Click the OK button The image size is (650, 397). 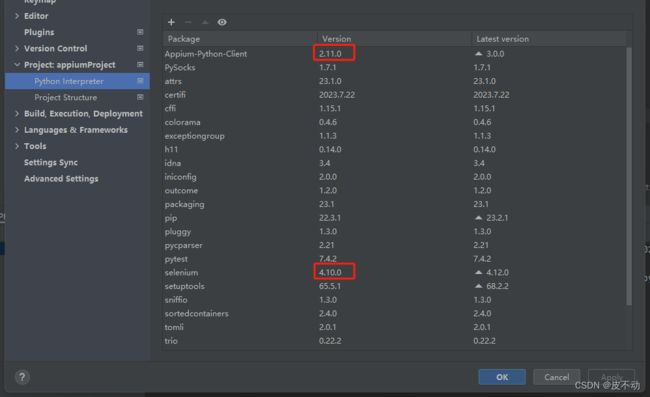502,377
